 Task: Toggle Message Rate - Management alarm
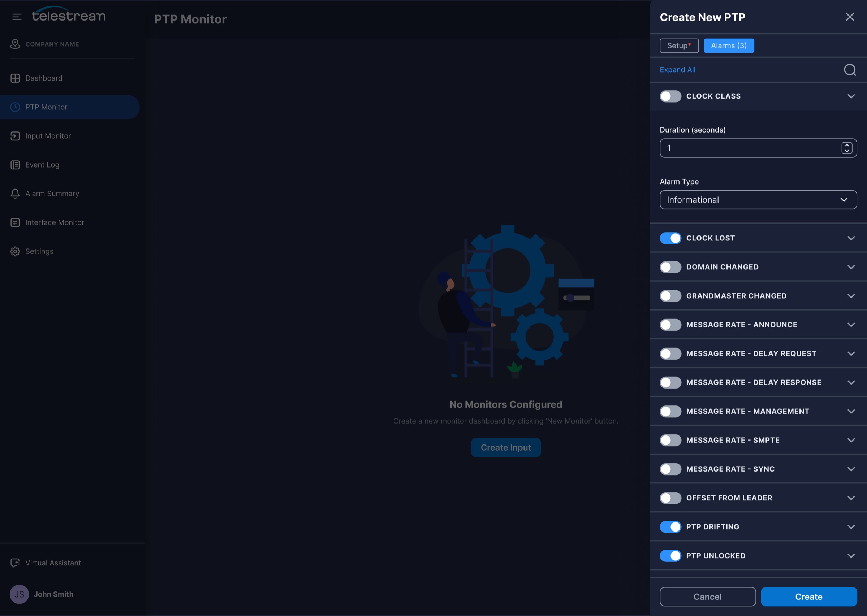click(670, 411)
